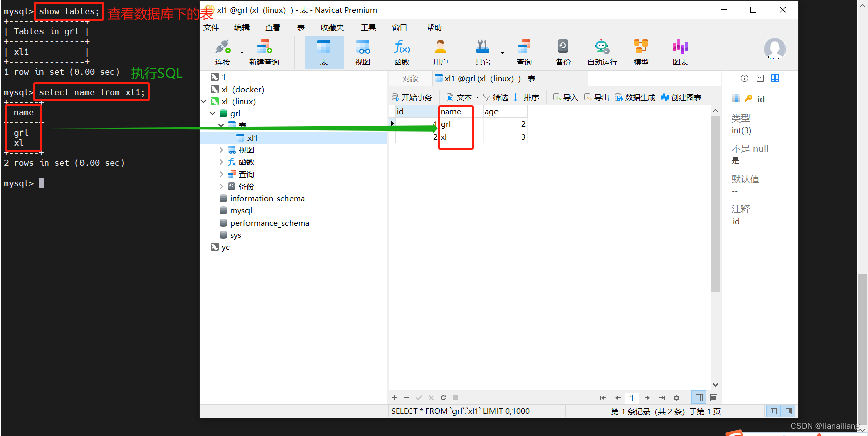This screenshot has width=868, height=436.
Task: Select the performance_schema database
Action: (x=269, y=223)
